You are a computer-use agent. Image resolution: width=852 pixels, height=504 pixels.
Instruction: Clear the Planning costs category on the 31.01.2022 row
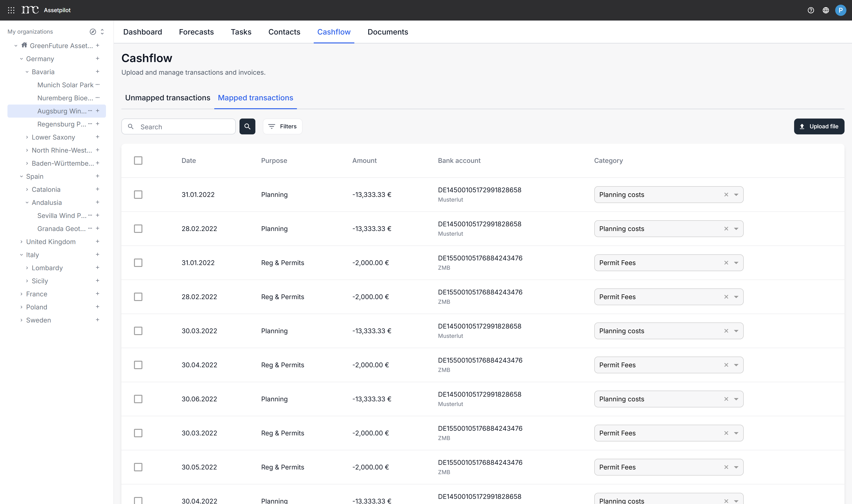click(726, 195)
